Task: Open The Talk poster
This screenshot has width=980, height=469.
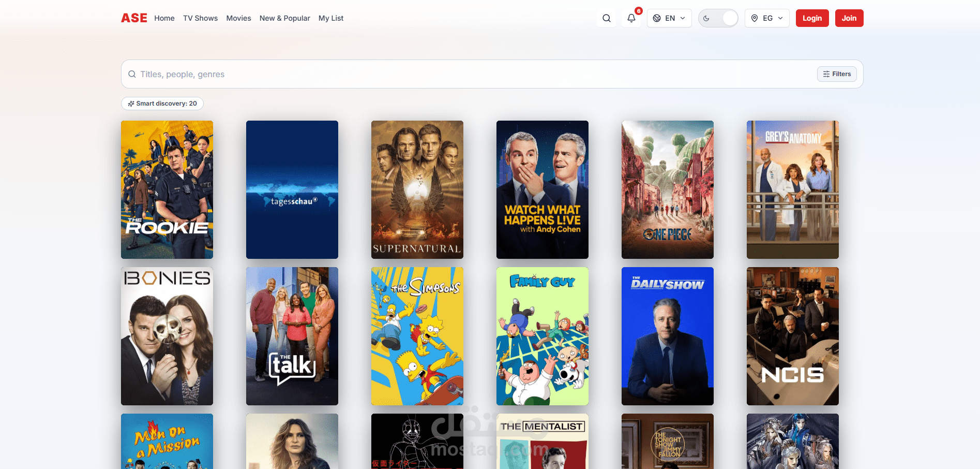Action: pos(292,336)
